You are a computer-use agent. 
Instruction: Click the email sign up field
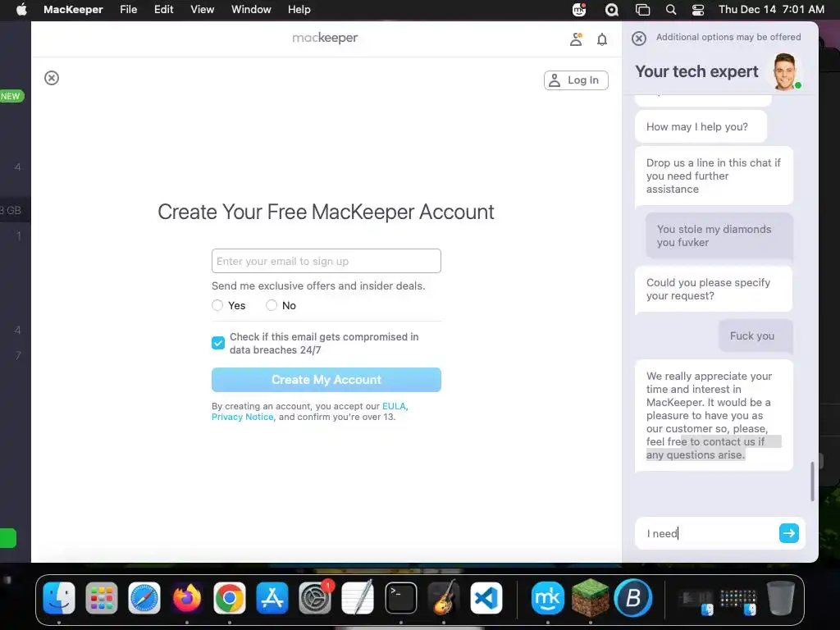pos(326,261)
